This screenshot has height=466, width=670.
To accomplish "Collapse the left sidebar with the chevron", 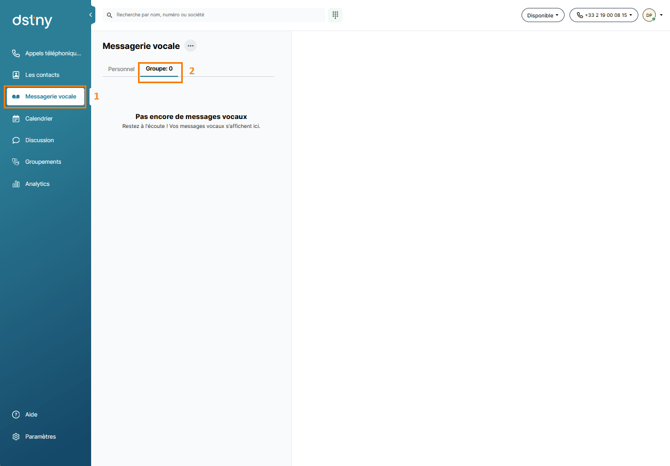I will (91, 15).
